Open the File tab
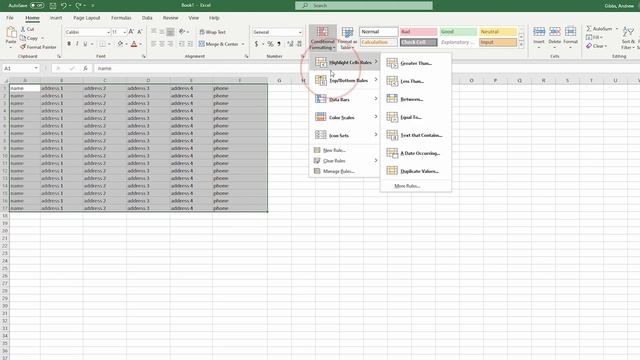640x360 pixels. tap(10, 18)
